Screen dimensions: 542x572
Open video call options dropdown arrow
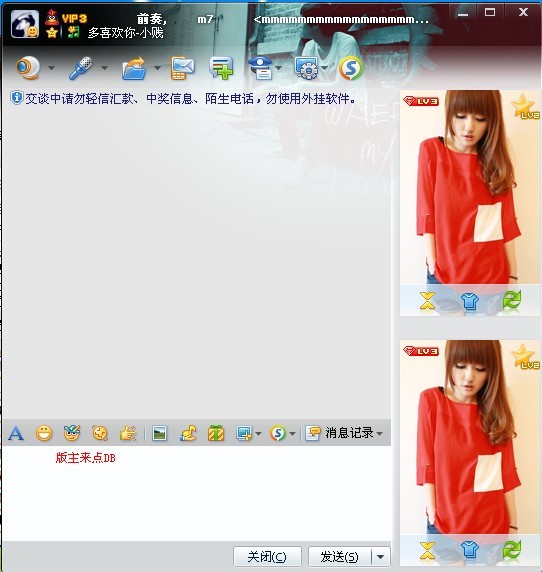51,68
